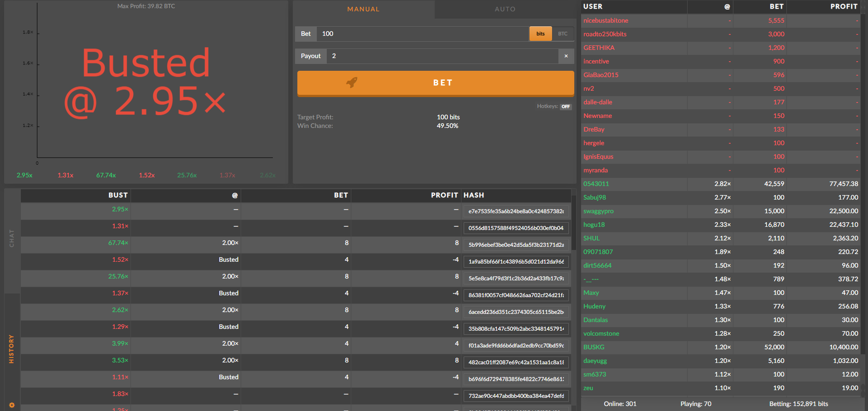Image resolution: width=868 pixels, height=411 pixels.
Task: Open player 09071807's profile
Action: coord(598,252)
